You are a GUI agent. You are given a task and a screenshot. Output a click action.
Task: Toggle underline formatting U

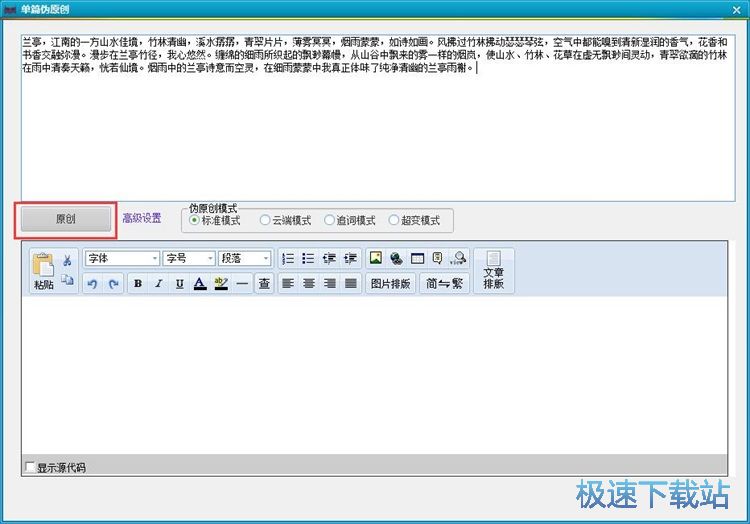point(179,284)
